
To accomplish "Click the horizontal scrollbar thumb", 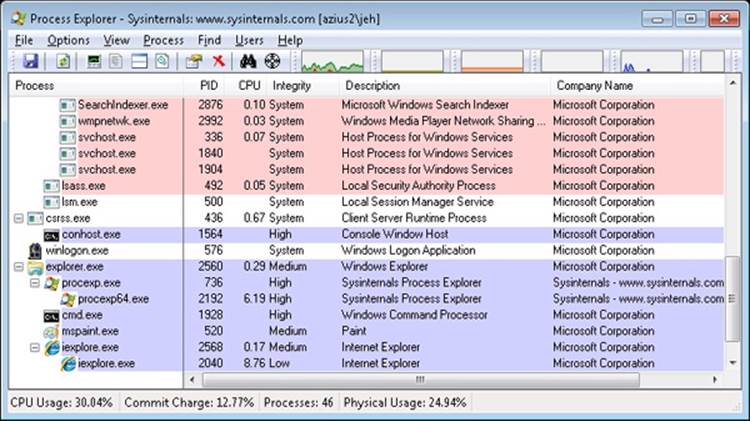I will pyautogui.click(x=421, y=380).
